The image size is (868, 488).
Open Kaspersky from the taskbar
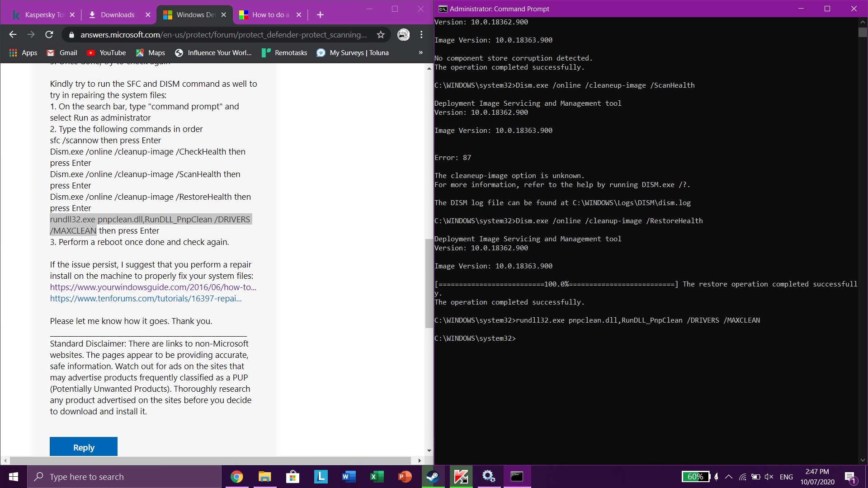click(x=461, y=477)
